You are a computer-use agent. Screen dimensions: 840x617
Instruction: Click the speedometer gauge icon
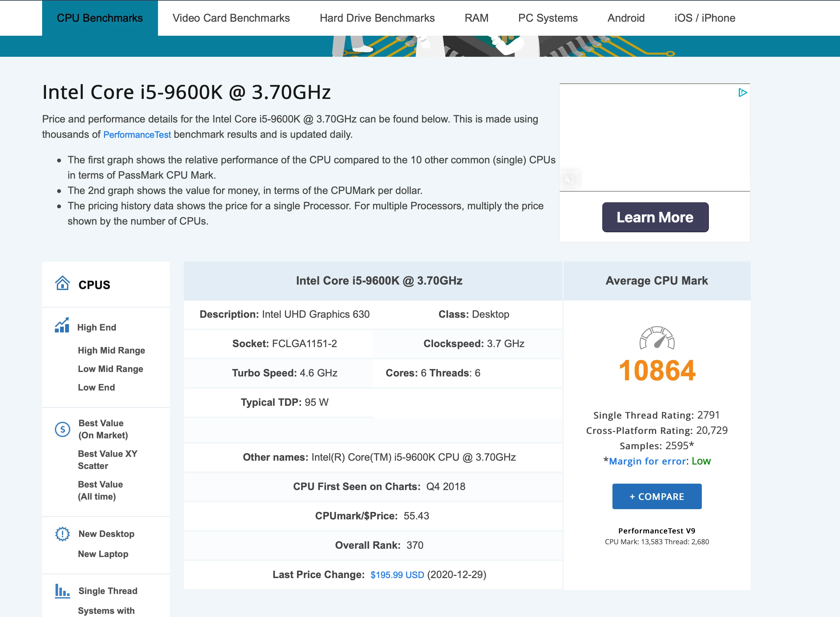656,338
